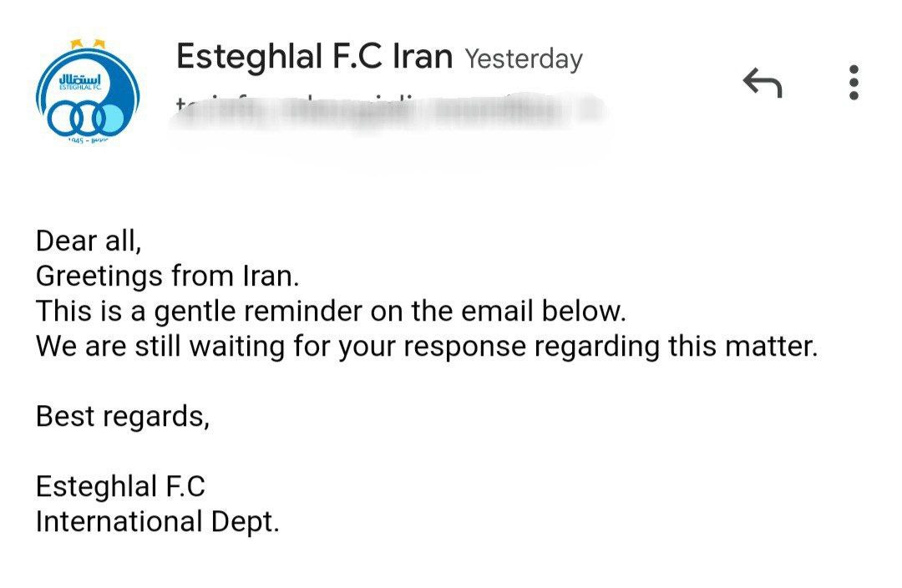This screenshot has width=902, height=588.
Task: Click the Esteghlal F.C. sender avatar logo
Action: [x=88, y=91]
